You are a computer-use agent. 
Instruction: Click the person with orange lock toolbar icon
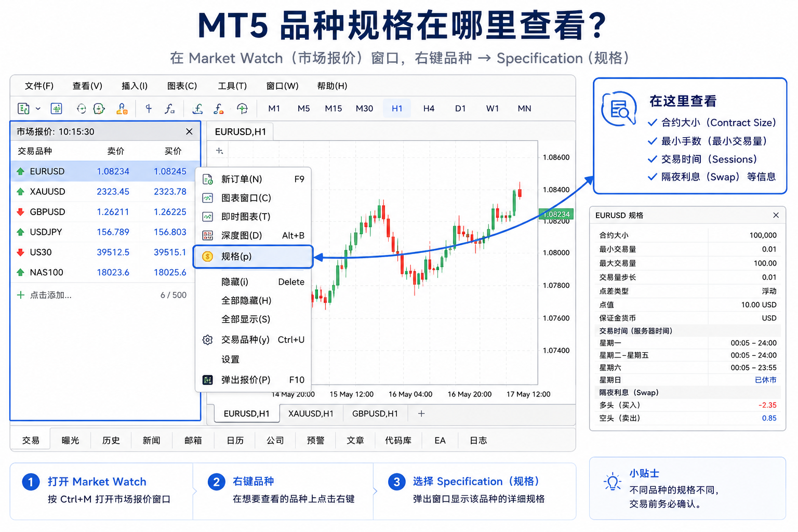click(x=122, y=109)
